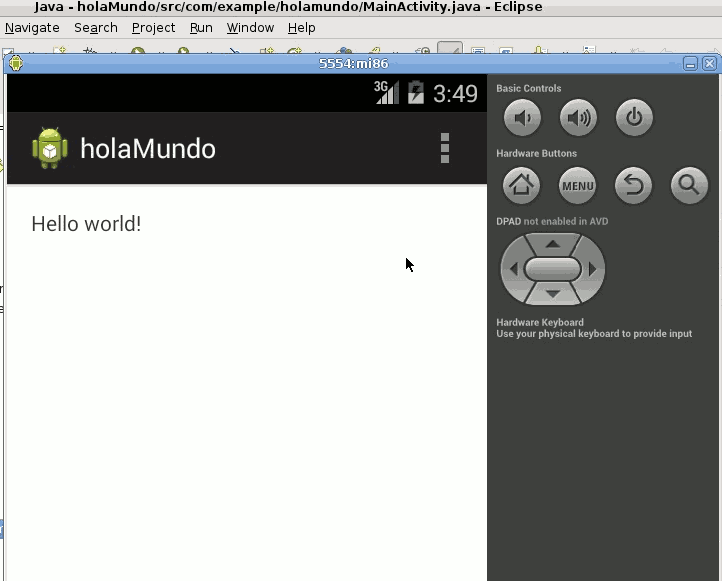The width and height of the screenshot is (722, 581).
Task: Click the Hardware Buttons label
Action: 536,153
